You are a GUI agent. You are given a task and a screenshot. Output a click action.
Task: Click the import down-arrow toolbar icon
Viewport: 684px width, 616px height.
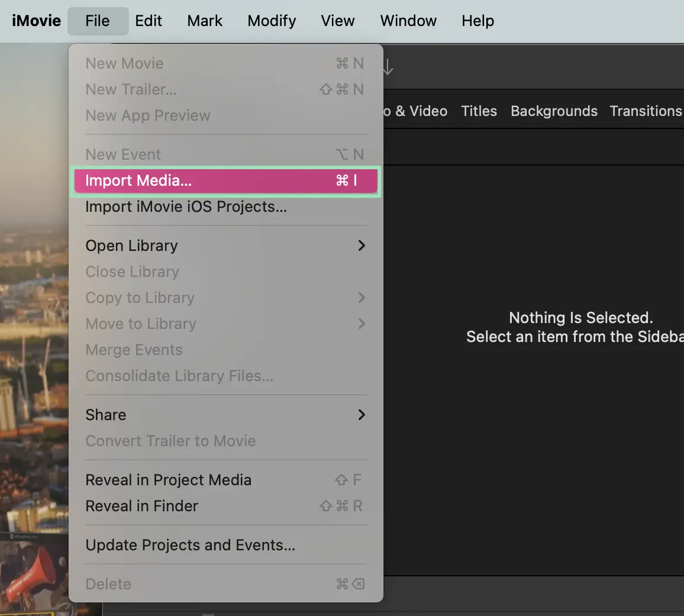[x=388, y=67]
